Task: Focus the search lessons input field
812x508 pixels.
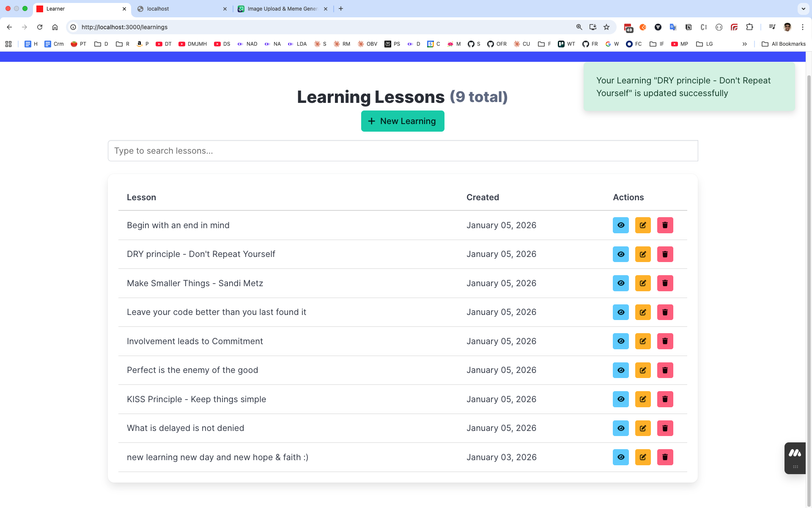Action: tap(402, 151)
